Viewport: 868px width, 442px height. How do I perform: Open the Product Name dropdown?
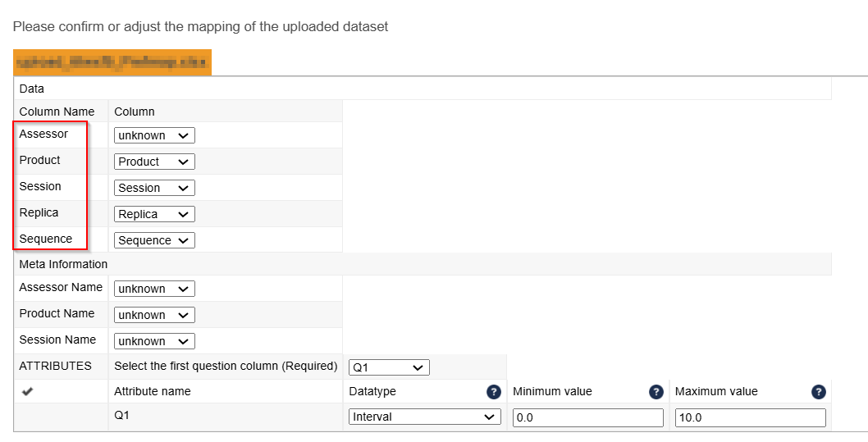[154, 315]
